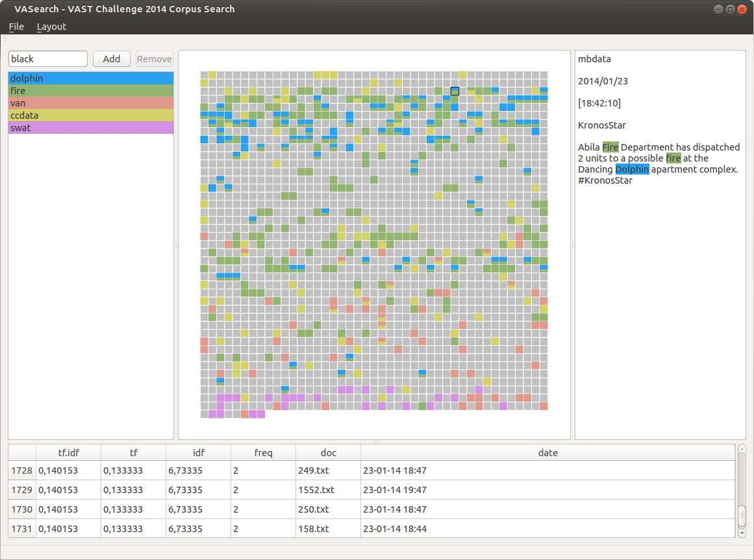Click the idf value 6,73335 in row 1731
The height and width of the screenshot is (560, 754).
coord(199,529)
